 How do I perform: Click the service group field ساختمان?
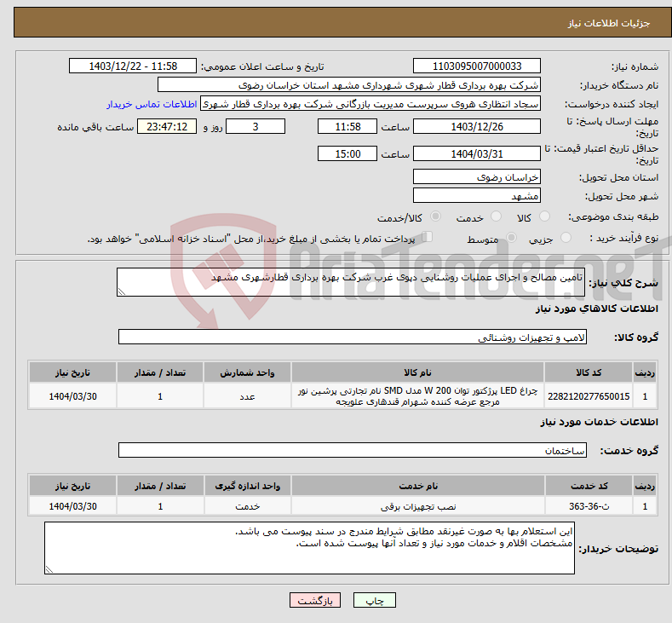click(x=353, y=450)
